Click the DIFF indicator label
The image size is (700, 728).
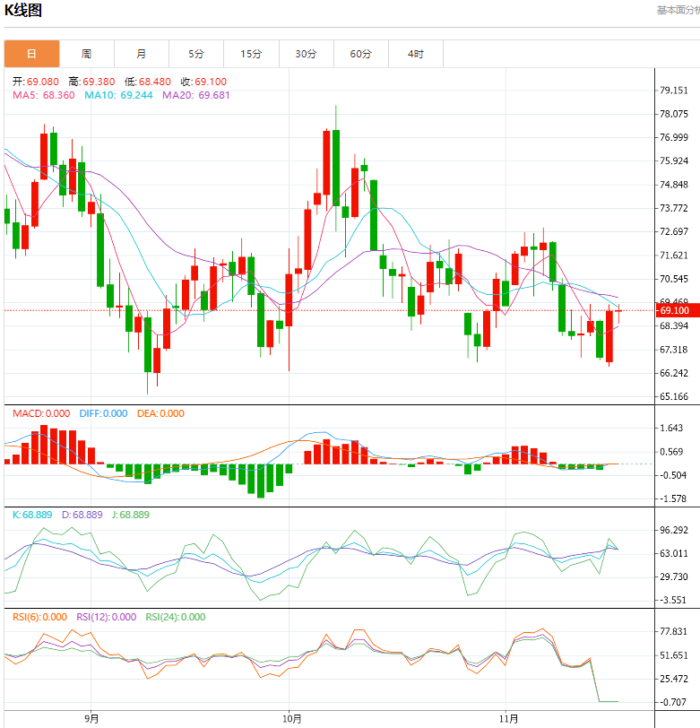(102, 413)
